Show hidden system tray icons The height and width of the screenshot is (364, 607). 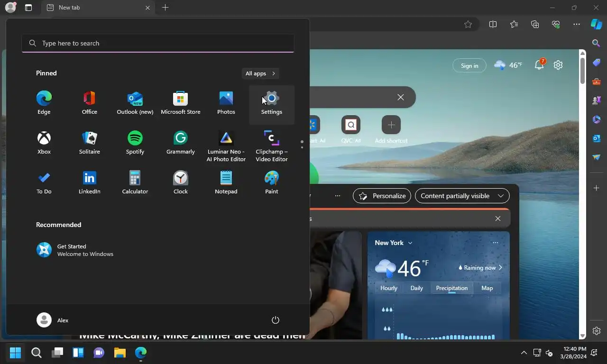click(x=524, y=353)
